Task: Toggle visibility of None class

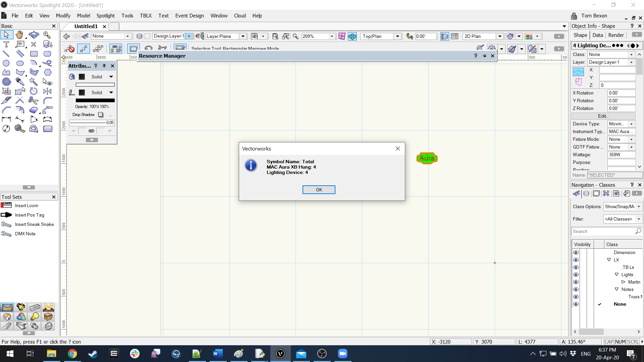Action: pyautogui.click(x=576, y=304)
